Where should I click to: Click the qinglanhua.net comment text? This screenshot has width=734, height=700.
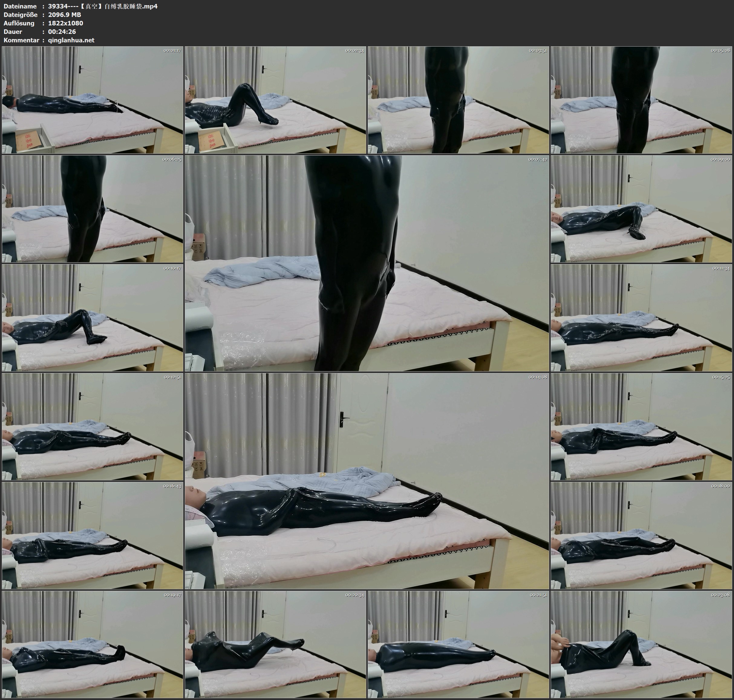pyautogui.click(x=71, y=40)
